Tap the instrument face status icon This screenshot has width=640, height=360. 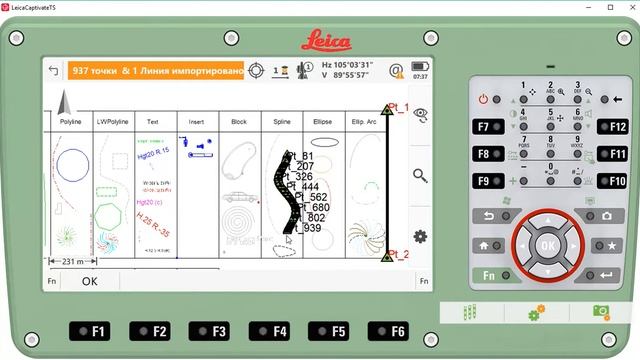304,70
